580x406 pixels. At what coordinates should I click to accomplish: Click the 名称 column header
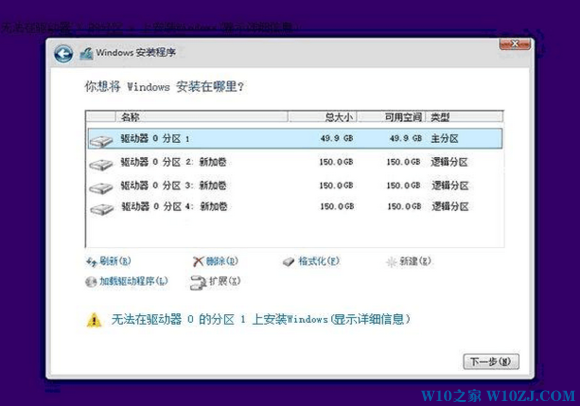tap(202, 117)
